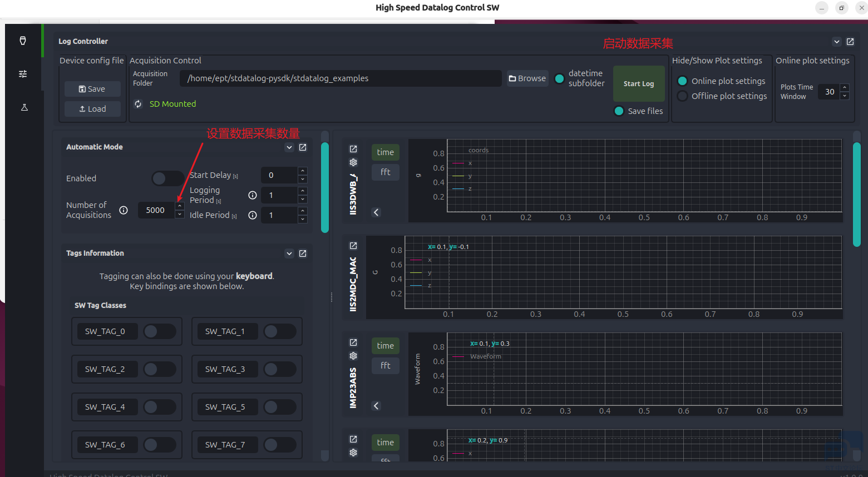Click the device icon in left sidebar
Screen dimensions: 868x477
[x=23, y=41]
